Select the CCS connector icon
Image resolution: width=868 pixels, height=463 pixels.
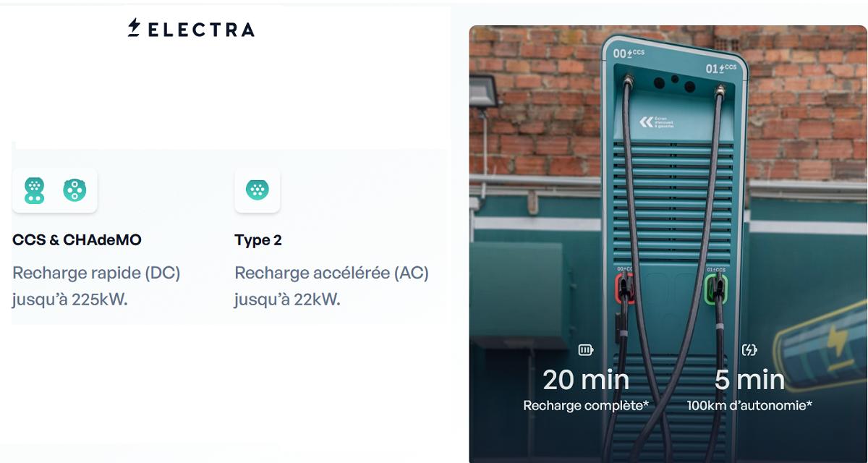click(x=34, y=190)
